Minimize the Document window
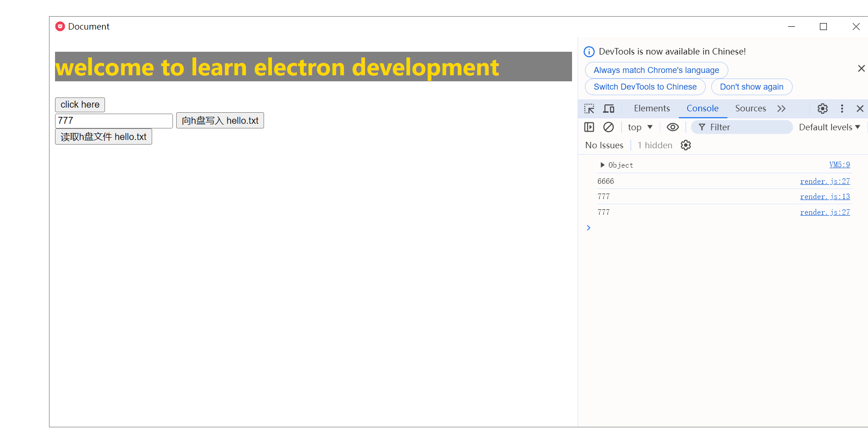This screenshot has width=868, height=437. click(791, 27)
